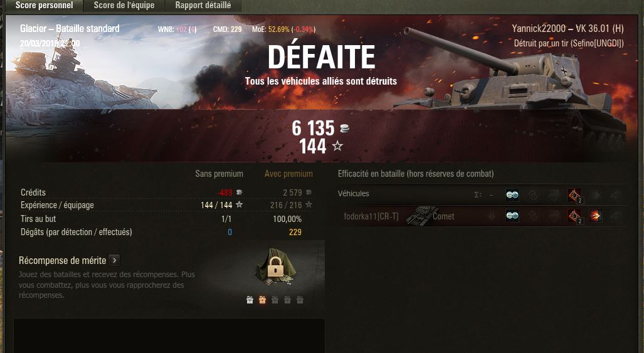The height and width of the screenshot is (353, 644).
Task: Select fodorka11[CR-T] player name
Action: 371,216
